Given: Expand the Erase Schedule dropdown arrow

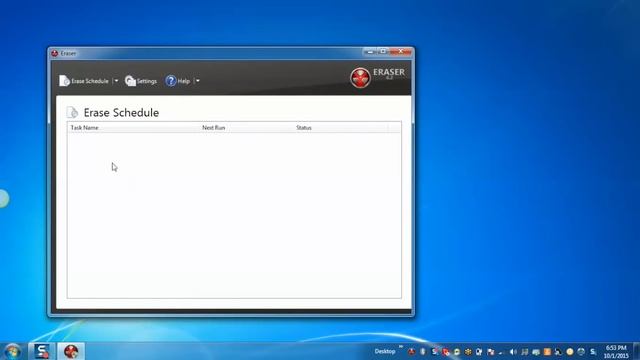Looking at the screenshot, I should [x=116, y=81].
